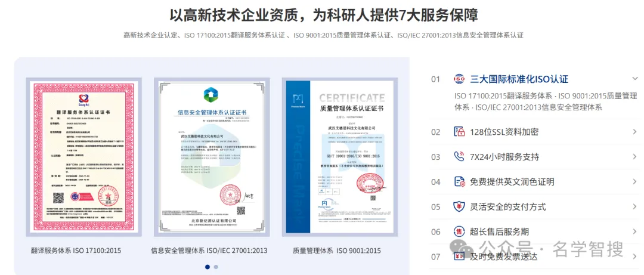
Task: Open the 及时免费发票送达 item
Action: point(504,257)
